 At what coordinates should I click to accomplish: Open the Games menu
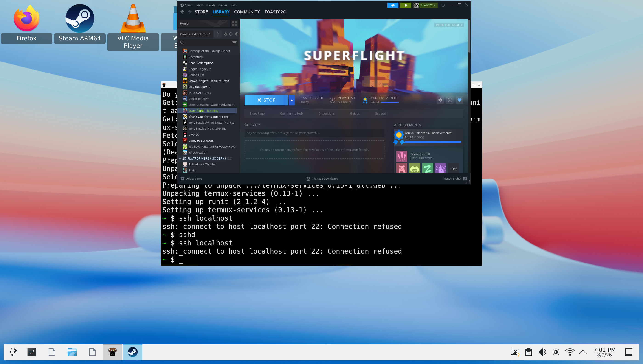pyautogui.click(x=223, y=5)
